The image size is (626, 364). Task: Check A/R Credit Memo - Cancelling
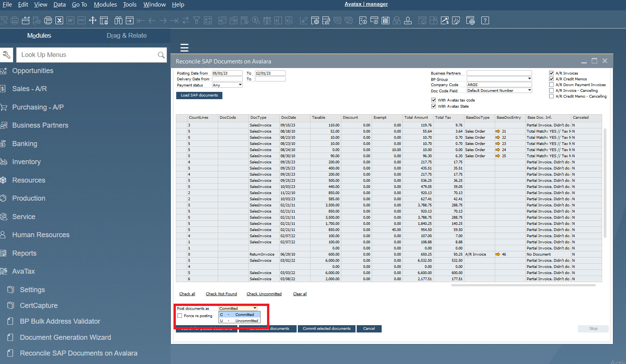[551, 96]
